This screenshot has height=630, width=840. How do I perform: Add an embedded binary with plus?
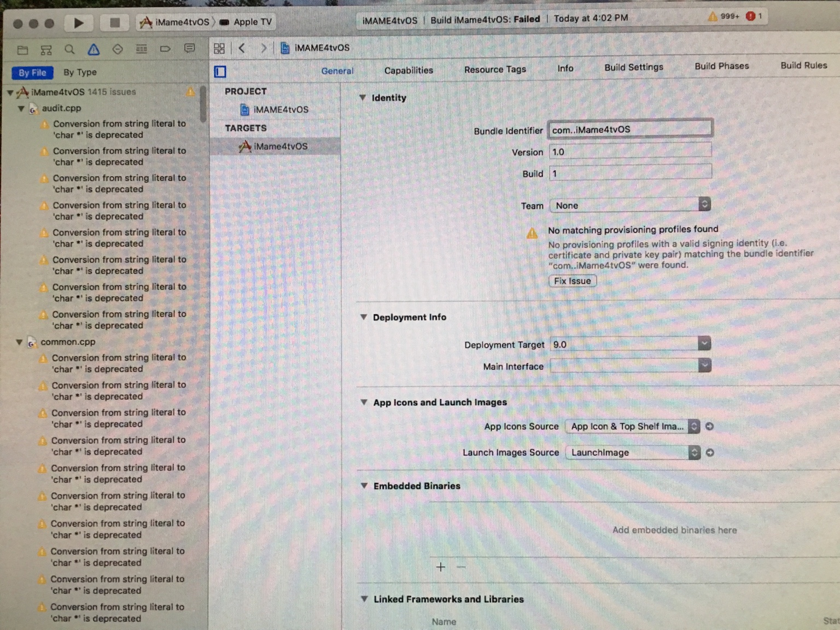pos(441,567)
